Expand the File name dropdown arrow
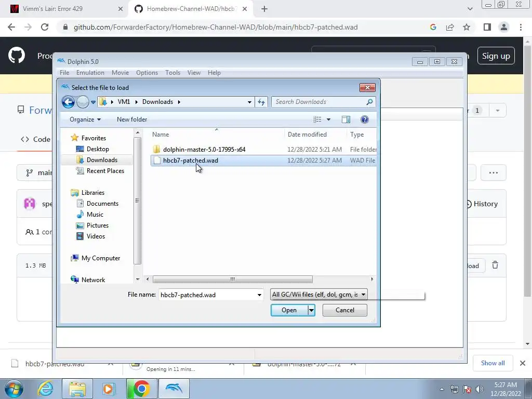The width and height of the screenshot is (532, 399). point(259,295)
